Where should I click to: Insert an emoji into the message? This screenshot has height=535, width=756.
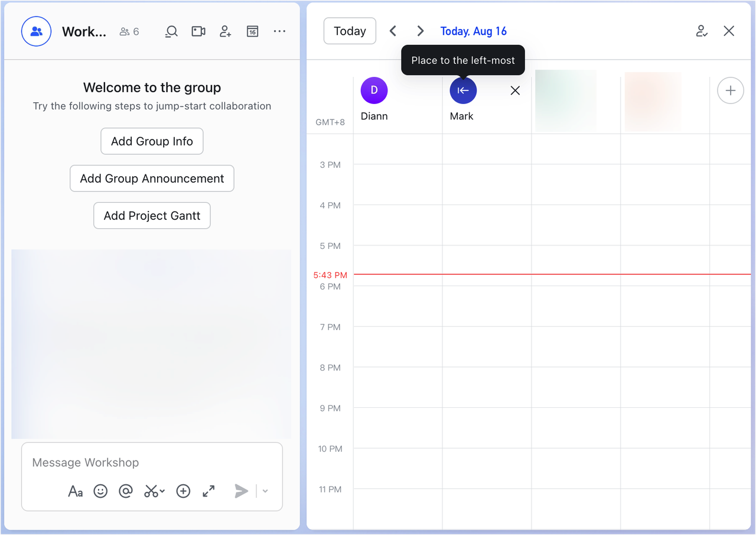click(100, 491)
